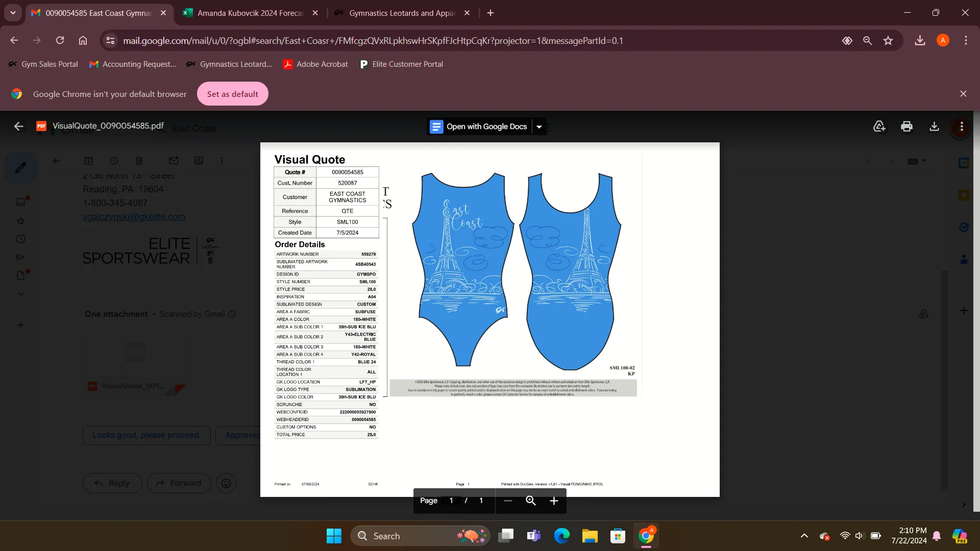Open Microsoft Edge from taskbar
Screen dimensions: 980x551
coord(562,536)
